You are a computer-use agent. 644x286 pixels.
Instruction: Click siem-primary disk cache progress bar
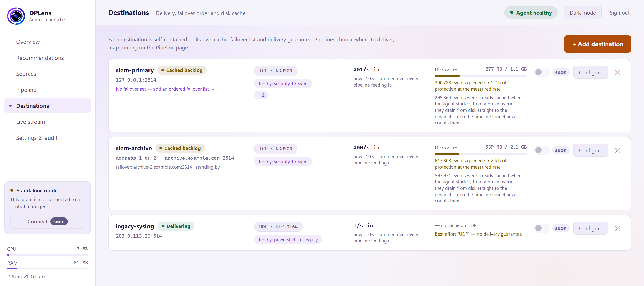[x=481, y=76]
